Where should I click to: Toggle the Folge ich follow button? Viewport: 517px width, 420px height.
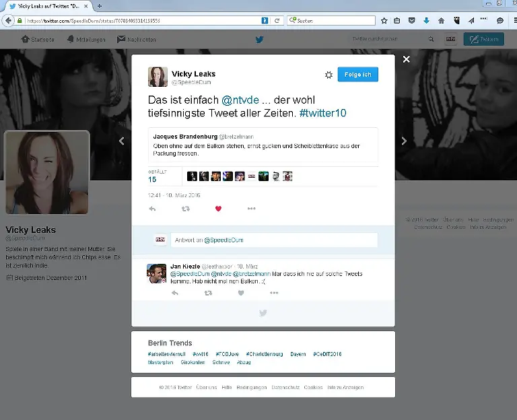[357, 75]
